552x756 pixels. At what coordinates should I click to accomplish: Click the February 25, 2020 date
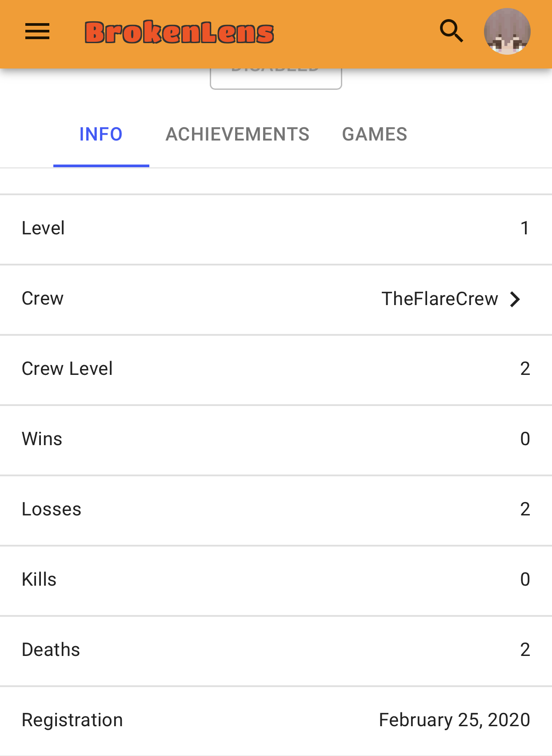click(x=454, y=720)
